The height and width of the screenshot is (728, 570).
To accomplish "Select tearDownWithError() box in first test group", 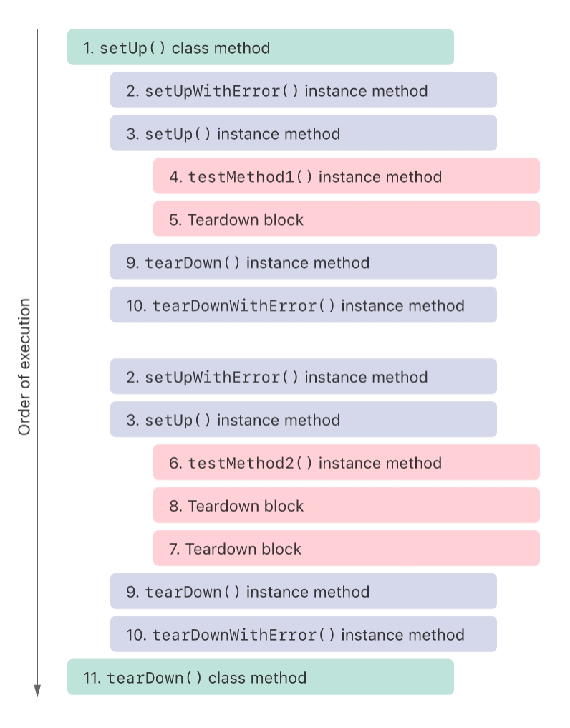I will coord(304,305).
